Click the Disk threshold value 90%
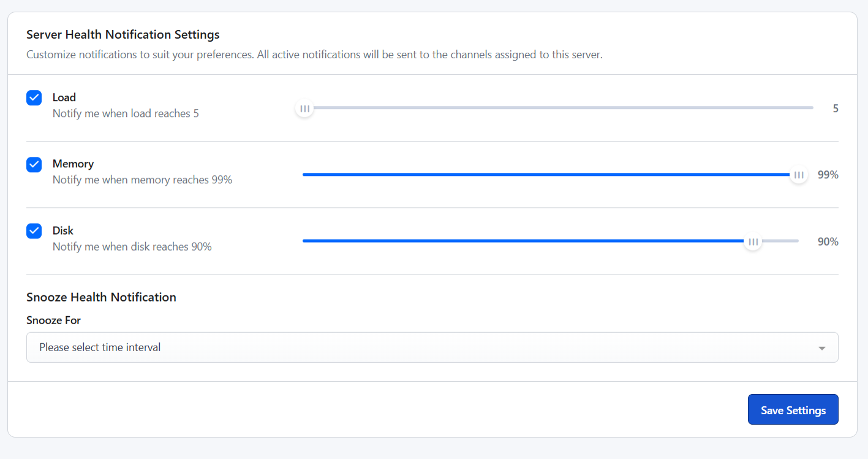 pos(828,241)
